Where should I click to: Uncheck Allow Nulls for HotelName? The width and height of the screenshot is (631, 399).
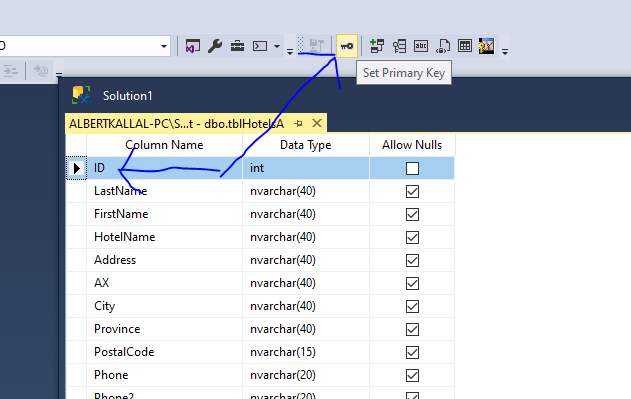[412, 237]
